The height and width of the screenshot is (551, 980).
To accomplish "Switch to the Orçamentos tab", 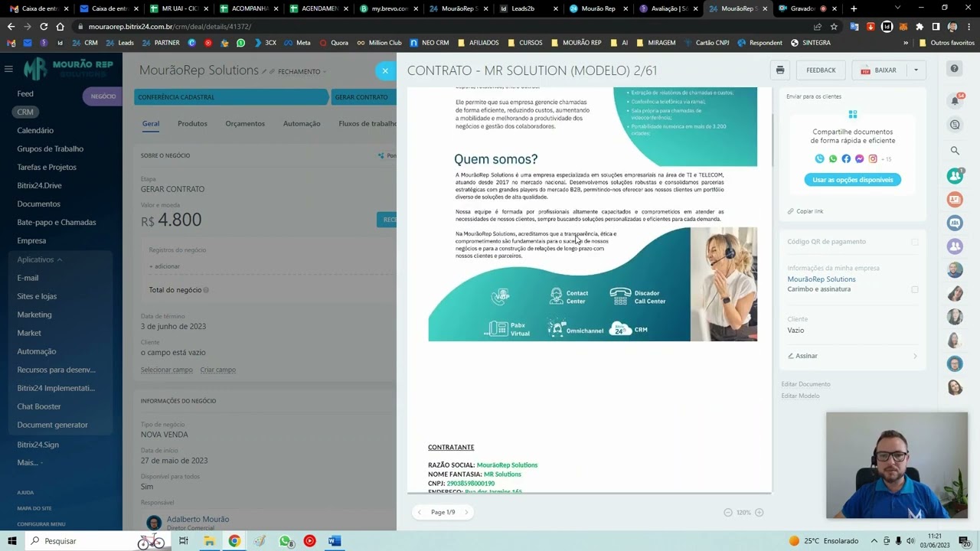I will point(245,123).
